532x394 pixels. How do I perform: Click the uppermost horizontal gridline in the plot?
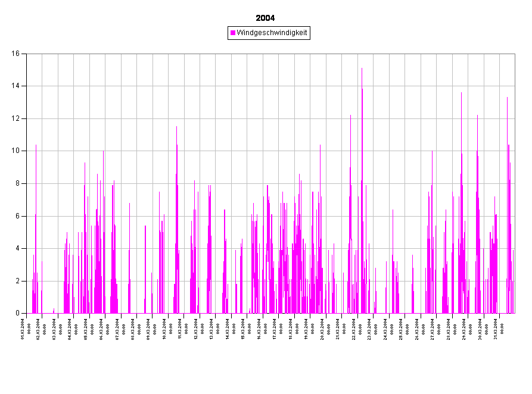[179, 86]
